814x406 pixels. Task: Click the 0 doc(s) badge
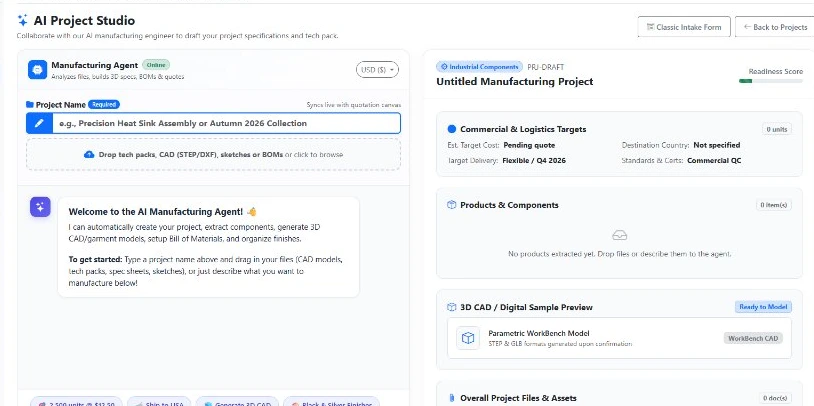point(775,398)
